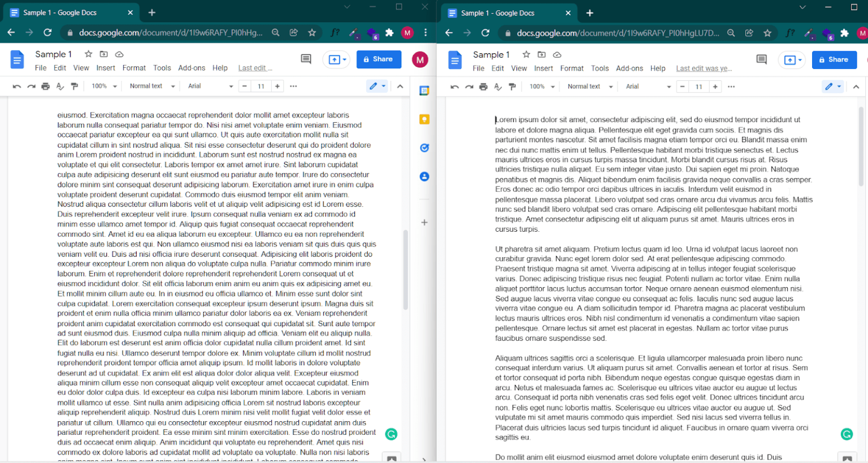Open Add-ons menu in right window
Viewport: 868px width, 463px height.
(630, 68)
